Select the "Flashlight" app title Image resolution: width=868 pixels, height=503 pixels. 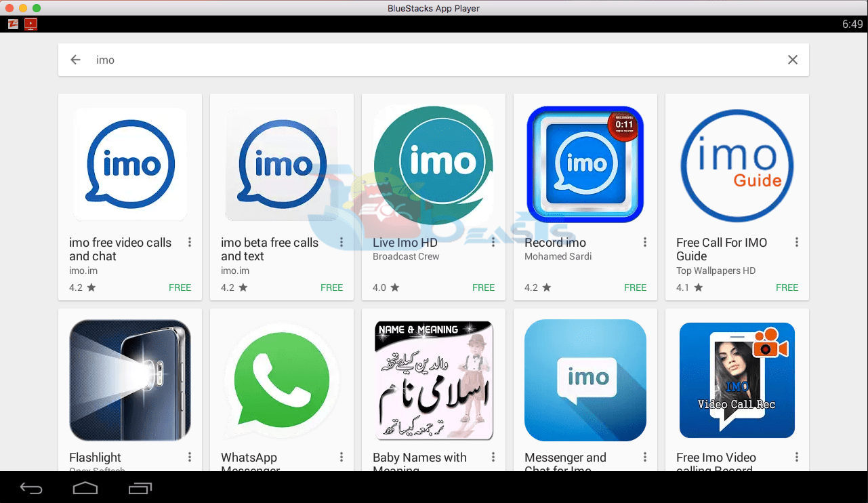tap(95, 458)
